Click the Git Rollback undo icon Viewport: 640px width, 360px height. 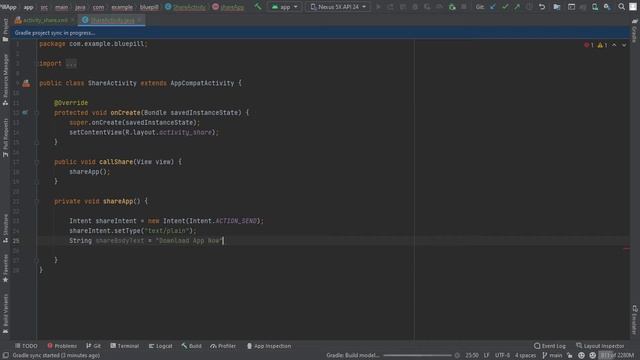pos(542,7)
